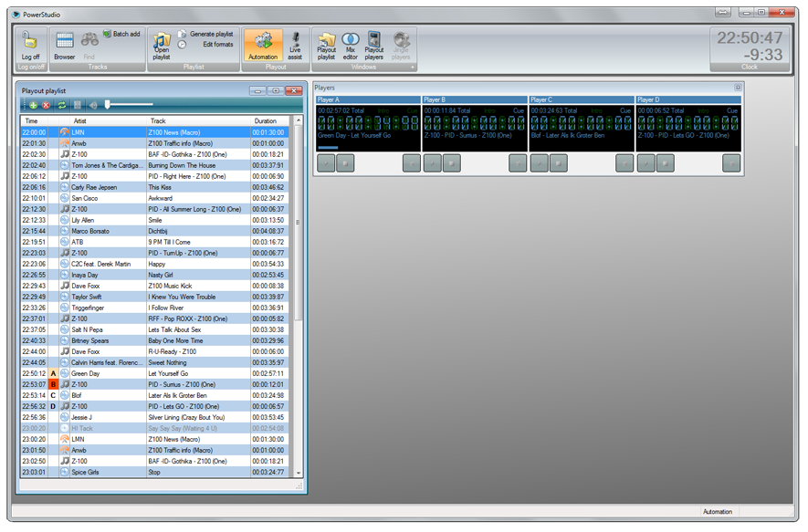Expand the Windows ribbon group launcher
The width and height of the screenshot is (808, 532).
click(413, 68)
